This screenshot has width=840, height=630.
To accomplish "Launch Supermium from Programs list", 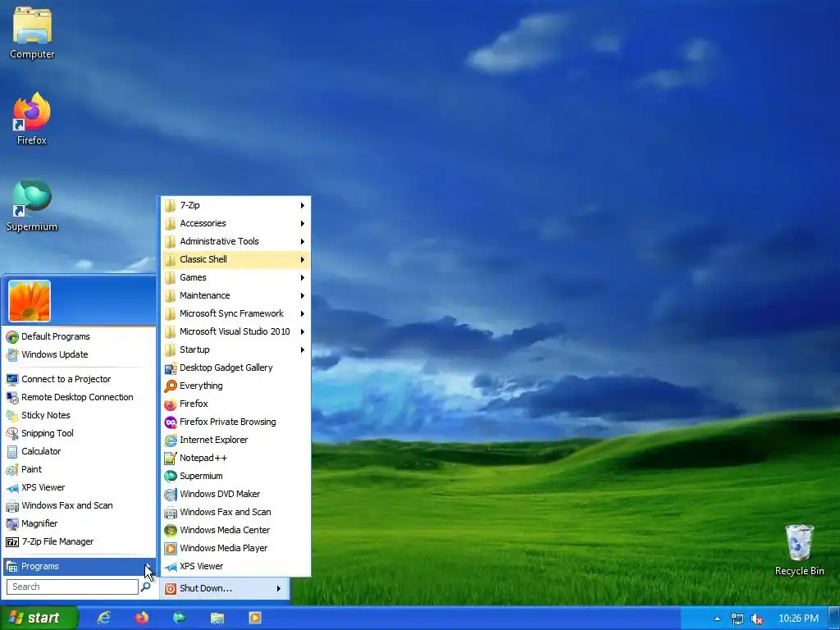I will click(235, 476).
